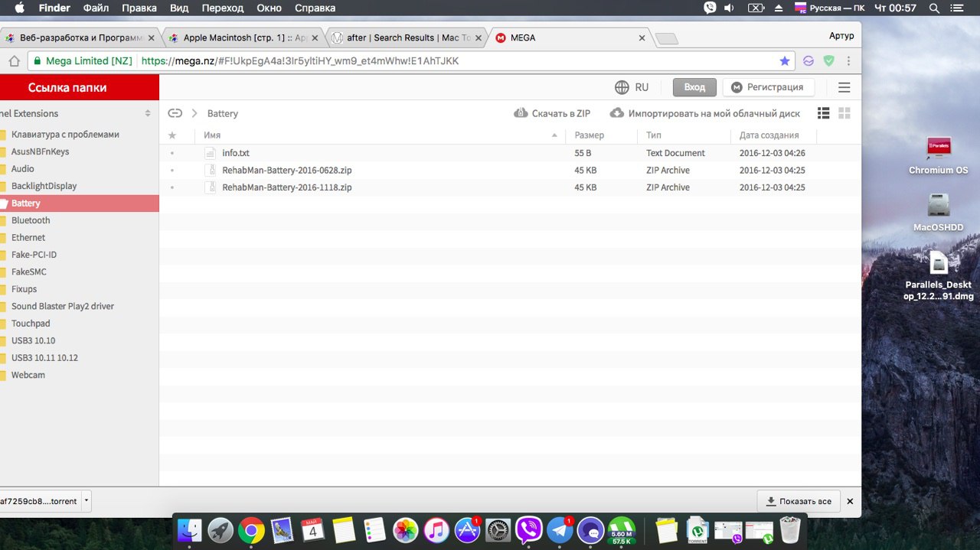Click the purple wave extension icon
The image size is (980, 550).
click(x=808, y=60)
